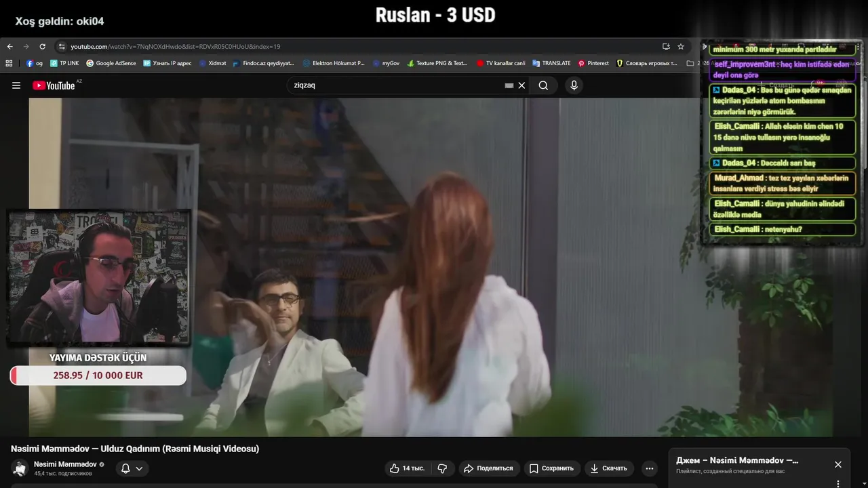Viewport: 868px width, 488px height.
Task: Go back with the browser back arrow
Action: [x=9, y=47]
